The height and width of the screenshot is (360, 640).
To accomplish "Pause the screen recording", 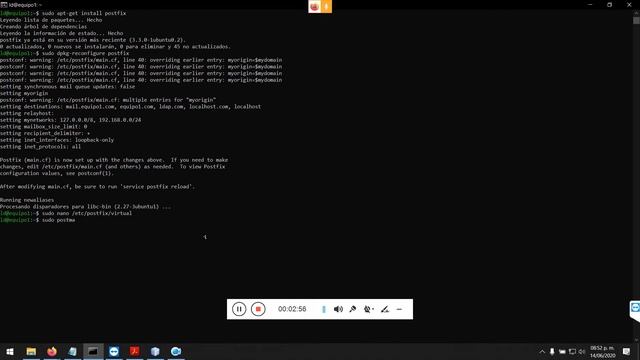I will pos(239,309).
